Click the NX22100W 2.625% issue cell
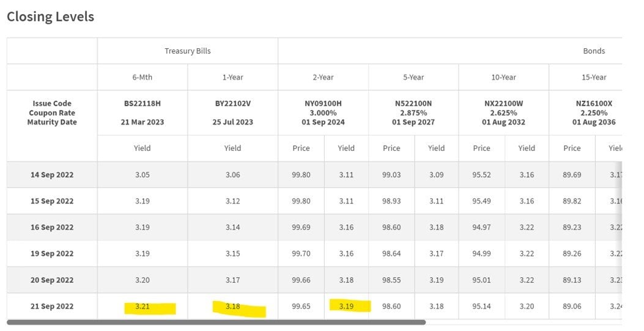Screen dimensions: 644x331 pos(503,113)
